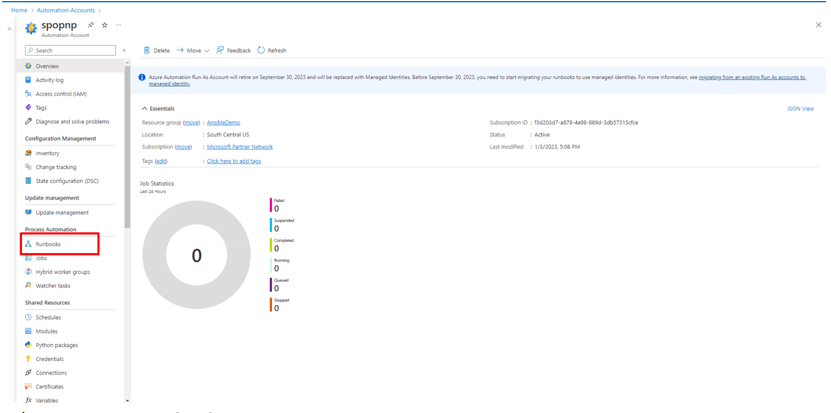Click move link next to Subscription
The height and width of the screenshot is (413, 831).
coord(183,147)
